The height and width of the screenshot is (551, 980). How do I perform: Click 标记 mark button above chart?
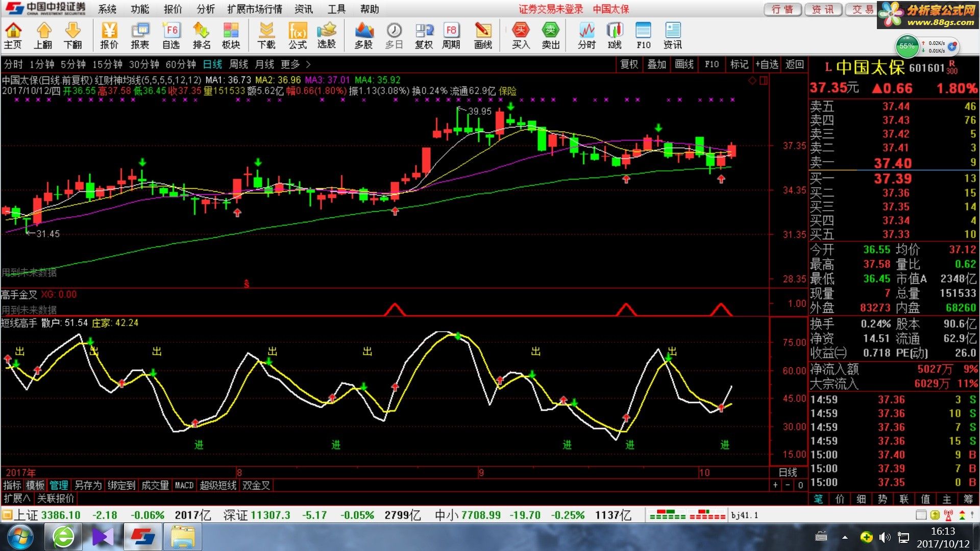click(x=739, y=64)
